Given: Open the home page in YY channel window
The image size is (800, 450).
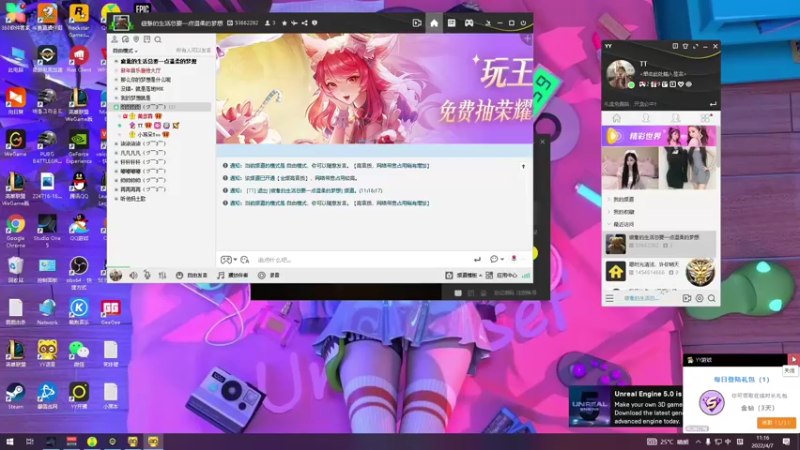Looking at the screenshot, I should 434,23.
